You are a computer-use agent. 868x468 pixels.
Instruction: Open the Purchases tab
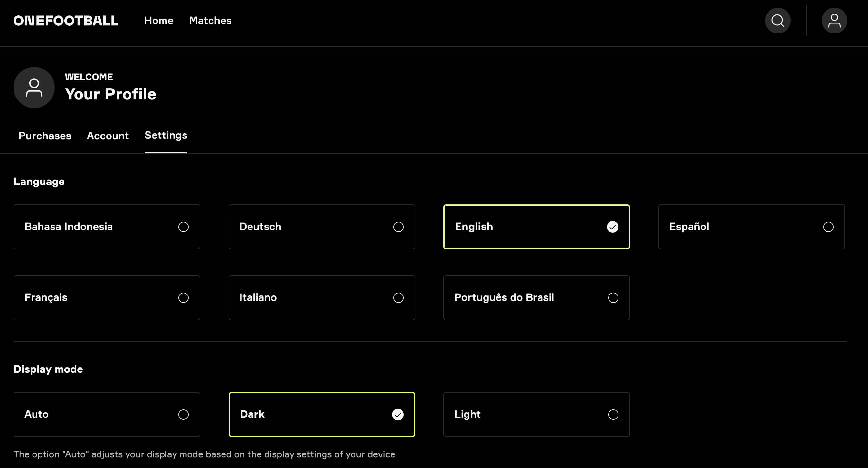(x=44, y=136)
